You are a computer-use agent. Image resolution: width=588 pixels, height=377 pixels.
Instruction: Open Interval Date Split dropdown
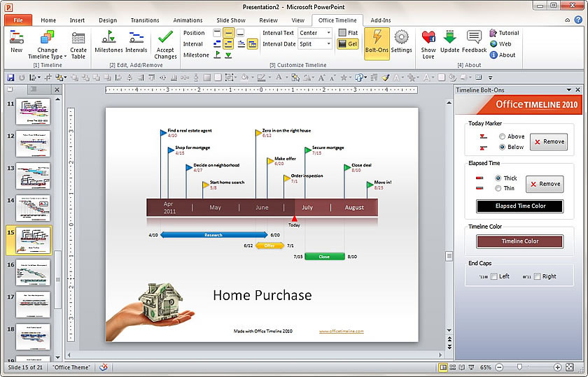click(328, 44)
